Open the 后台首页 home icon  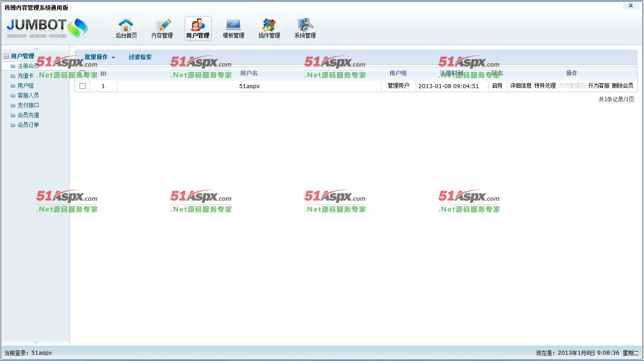(x=126, y=29)
